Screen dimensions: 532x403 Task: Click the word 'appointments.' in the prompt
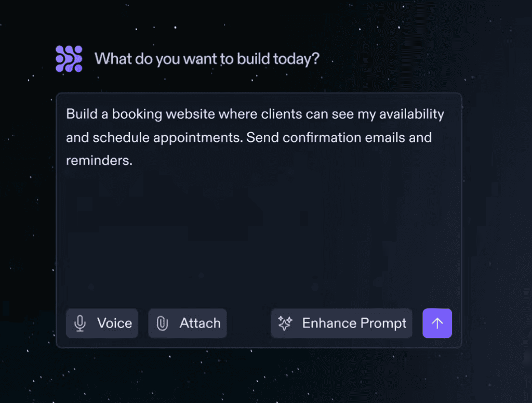click(198, 138)
